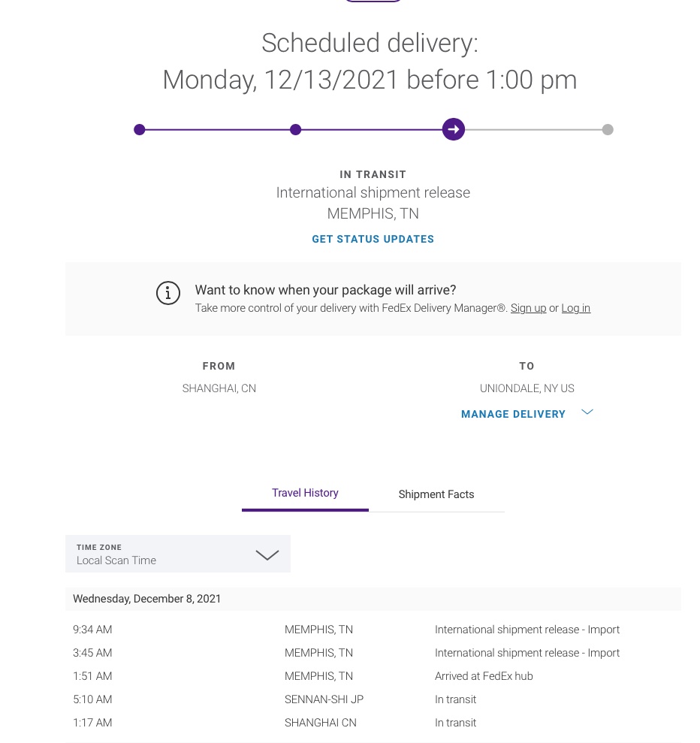
Task: Click the Shanghai CN transit entry
Action: coord(320,723)
